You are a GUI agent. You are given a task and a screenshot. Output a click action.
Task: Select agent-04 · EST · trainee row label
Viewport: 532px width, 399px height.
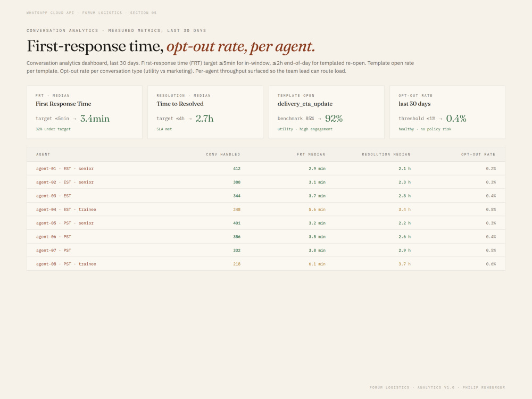pos(66,209)
